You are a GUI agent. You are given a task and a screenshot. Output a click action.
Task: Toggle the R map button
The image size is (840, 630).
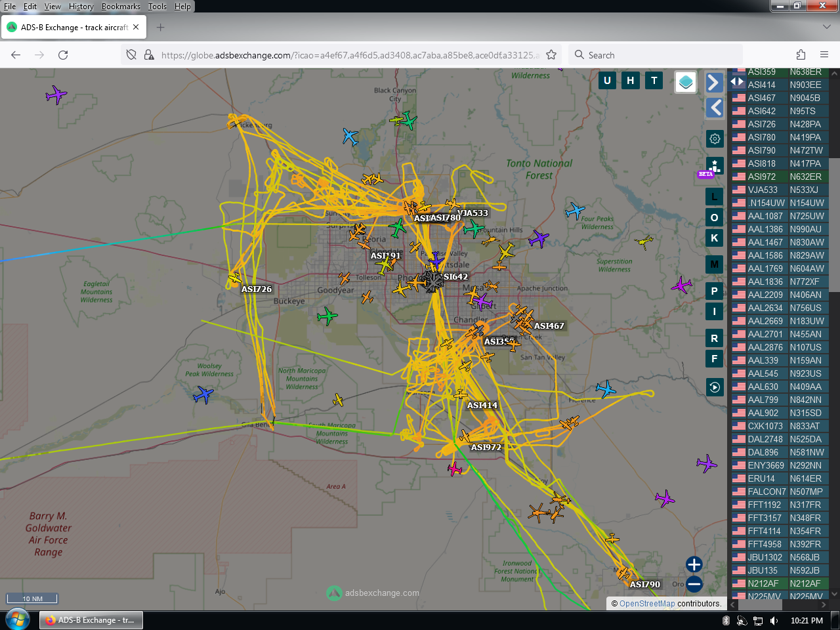click(x=715, y=339)
